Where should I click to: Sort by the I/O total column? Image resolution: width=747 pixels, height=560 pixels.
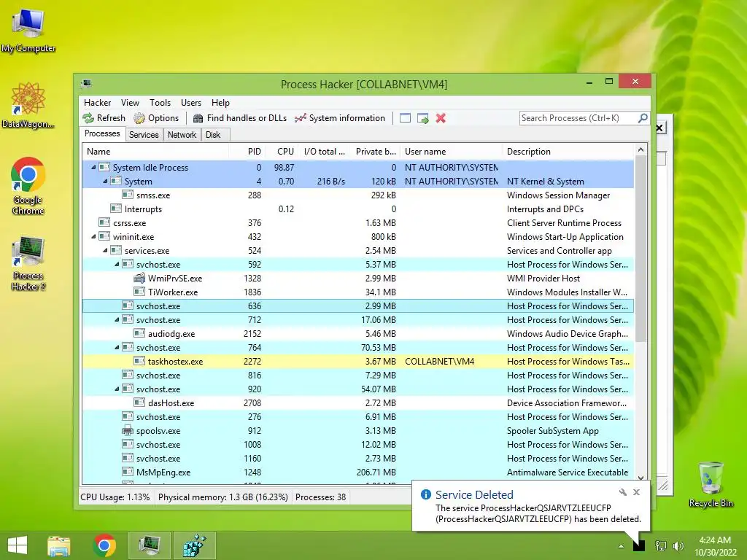click(x=324, y=152)
